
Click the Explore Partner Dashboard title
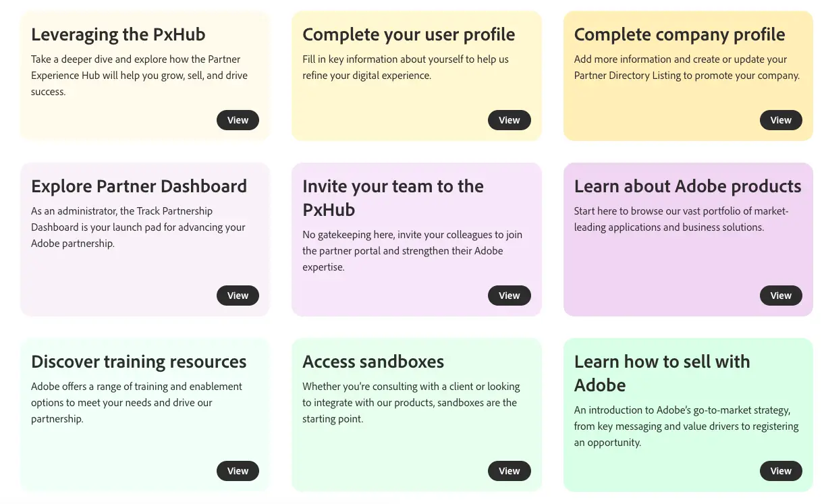click(139, 186)
